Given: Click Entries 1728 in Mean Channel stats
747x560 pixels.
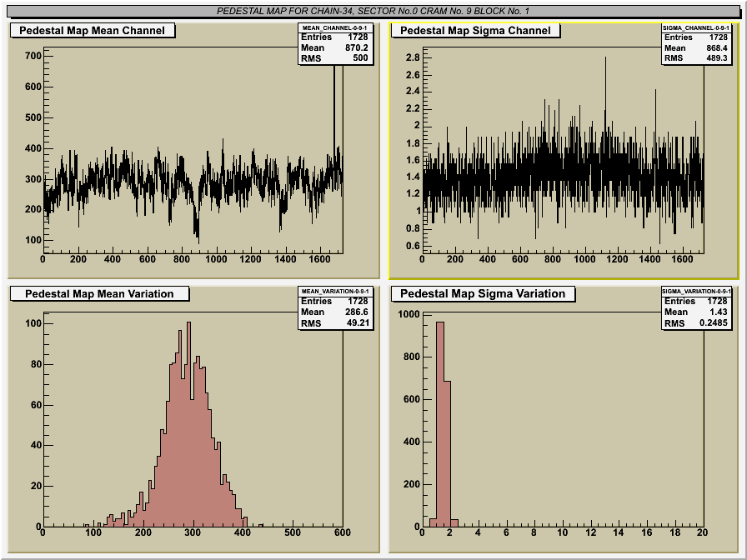Looking at the screenshot, I should (334, 37).
